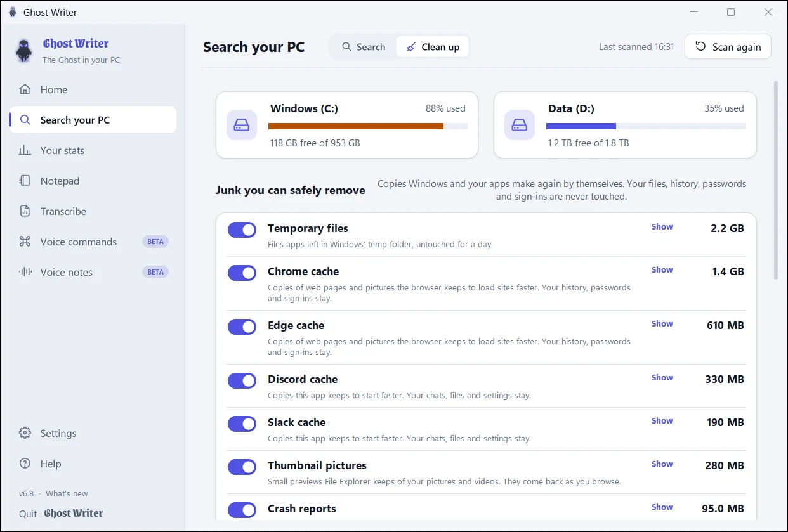Image resolution: width=788 pixels, height=532 pixels.
Task: Click the 330 MB size value
Action: pyautogui.click(x=725, y=379)
